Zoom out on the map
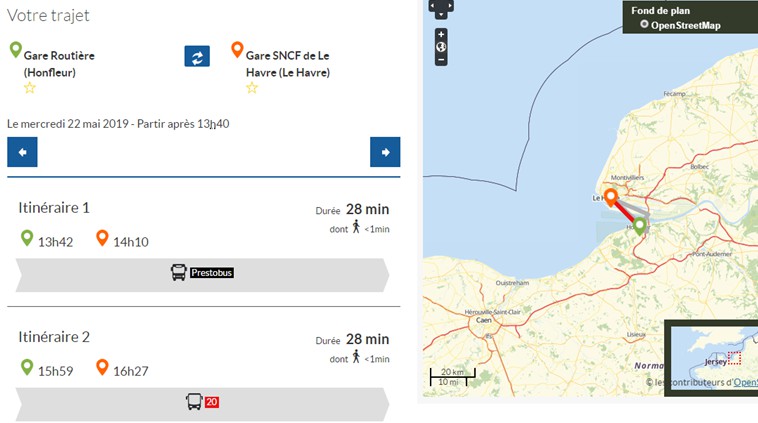758x423 pixels. coord(441,60)
